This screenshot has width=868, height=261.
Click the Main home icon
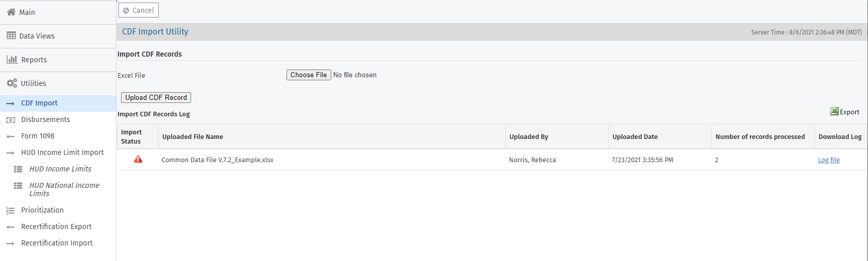pos(11,12)
